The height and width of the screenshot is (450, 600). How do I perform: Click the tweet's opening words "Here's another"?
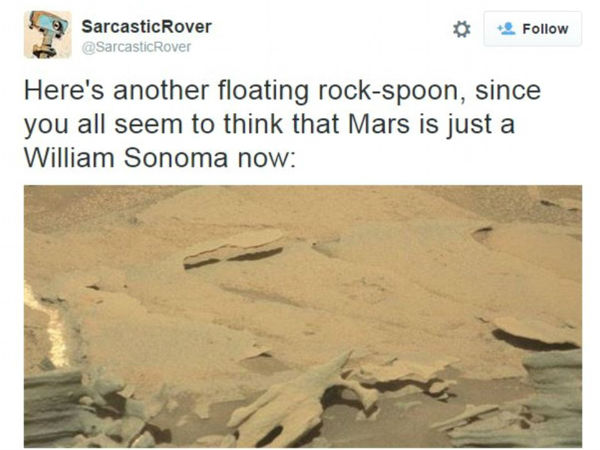click(117, 90)
